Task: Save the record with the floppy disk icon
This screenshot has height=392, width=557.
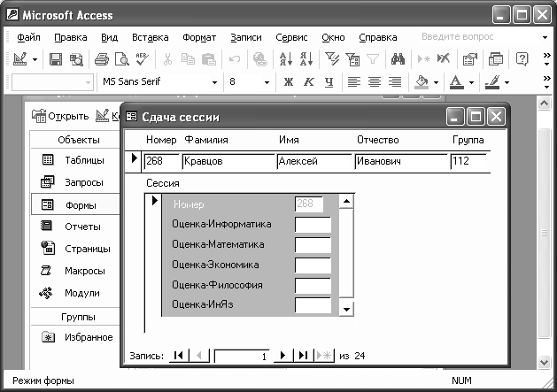Action: pos(56,59)
